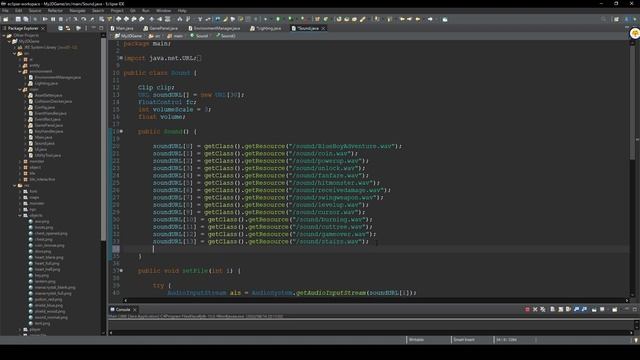Screen dimensions: 640x360
Task: Click the Clear Console icon
Action: (x=552, y=309)
